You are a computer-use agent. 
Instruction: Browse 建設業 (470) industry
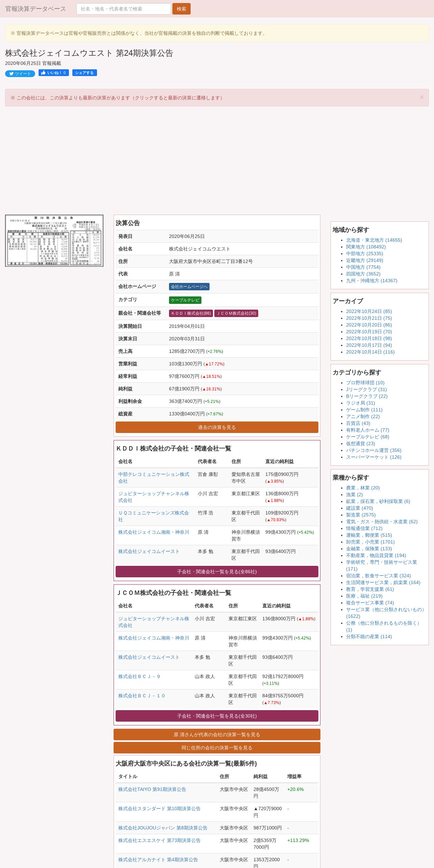[x=360, y=508]
